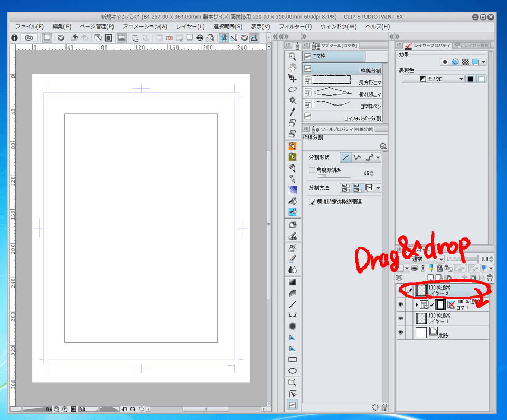Screen dimensions: 507x420
Task: Hide the レイヤー 1 layer
Action: pyautogui.click(x=400, y=318)
